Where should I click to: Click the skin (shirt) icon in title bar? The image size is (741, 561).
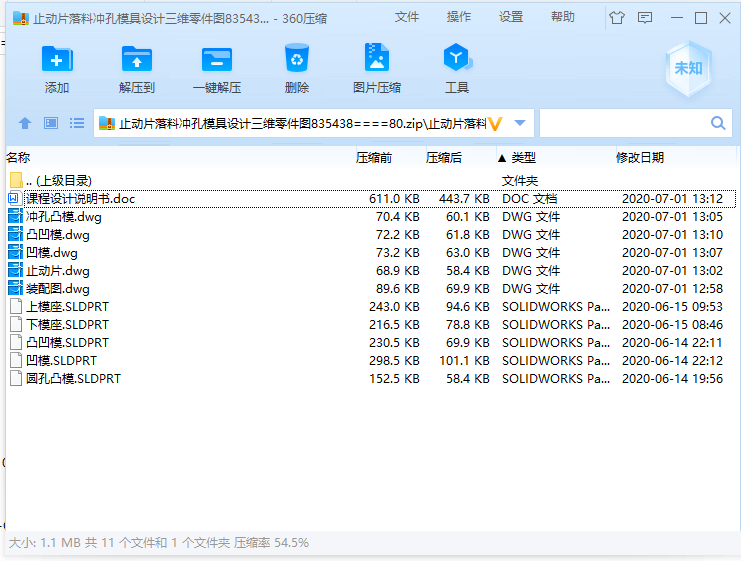coord(617,18)
